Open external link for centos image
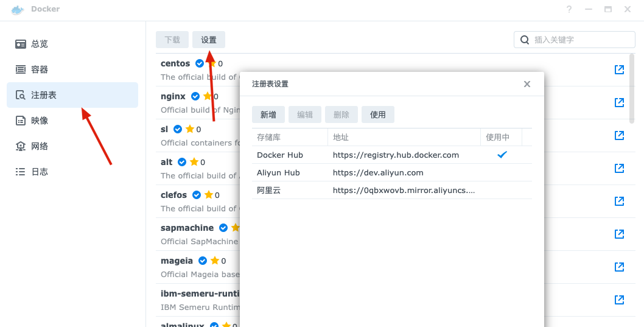Screen dimensions: 644x327 pyautogui.click(x=619, y=69)
